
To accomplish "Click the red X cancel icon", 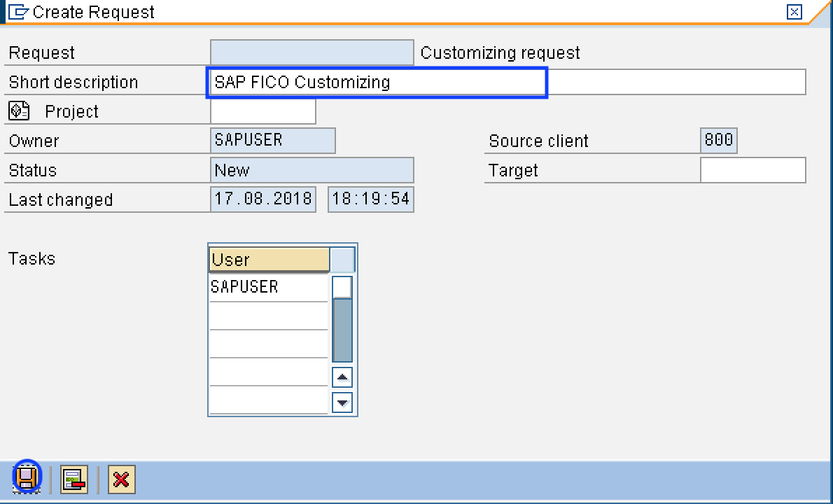I will [122, 479].
